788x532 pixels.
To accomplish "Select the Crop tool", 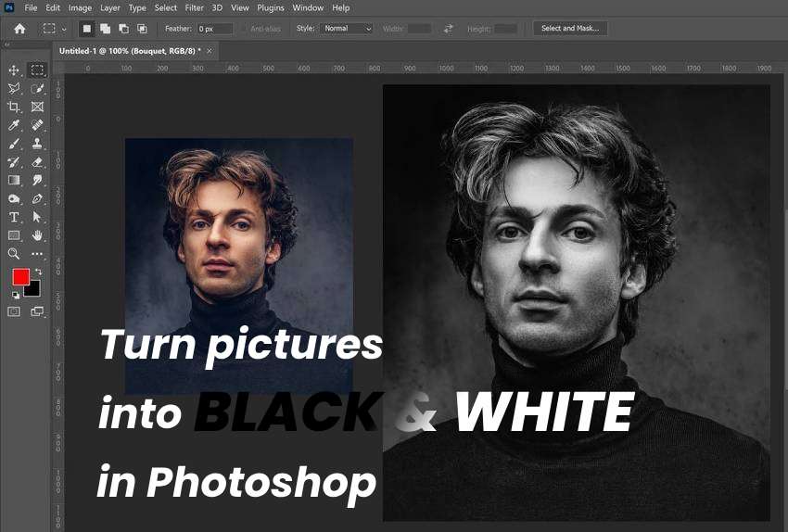I will (x=14, y=107).
